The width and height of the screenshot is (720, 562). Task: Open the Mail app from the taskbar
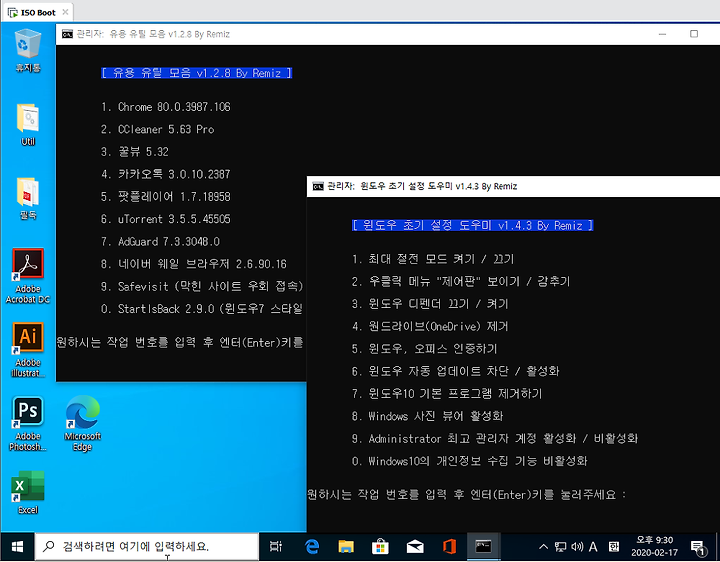(415, 546)
